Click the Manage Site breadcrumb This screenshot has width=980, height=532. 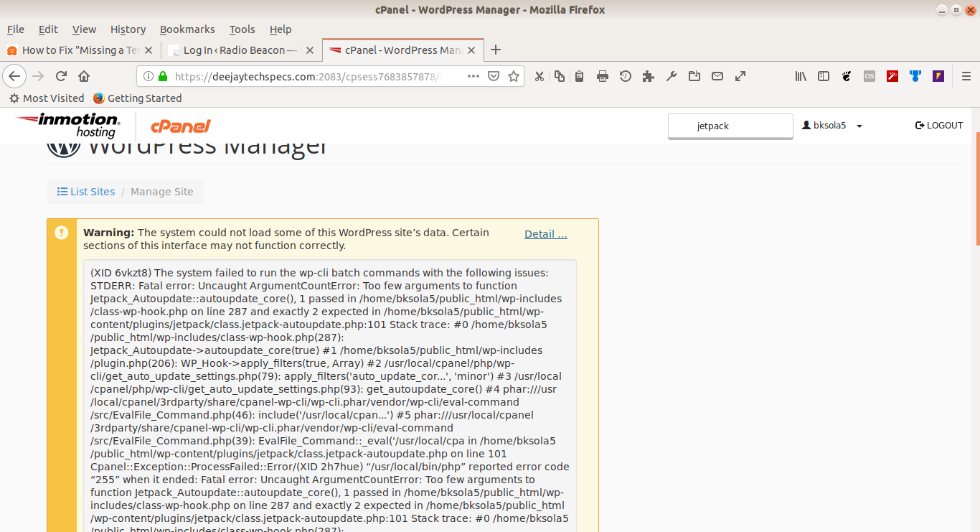click(x=162, y=192)
